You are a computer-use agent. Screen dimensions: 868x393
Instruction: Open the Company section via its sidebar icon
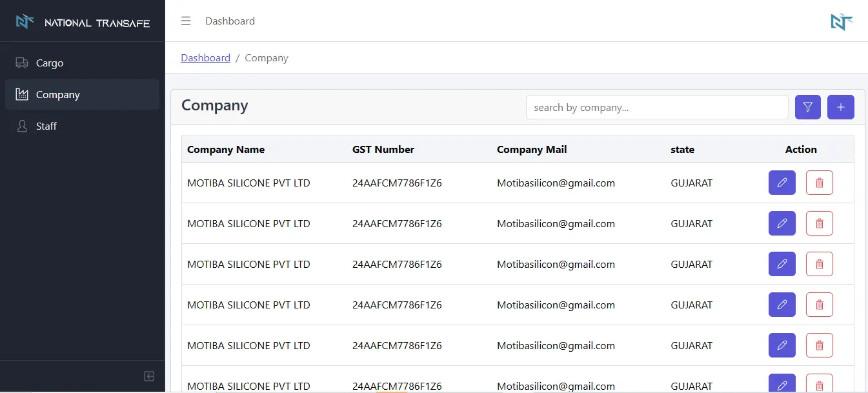point(22,94)
